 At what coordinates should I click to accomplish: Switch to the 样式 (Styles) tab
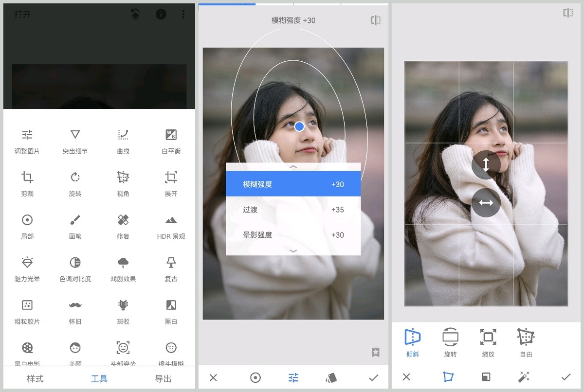(35, 378)
